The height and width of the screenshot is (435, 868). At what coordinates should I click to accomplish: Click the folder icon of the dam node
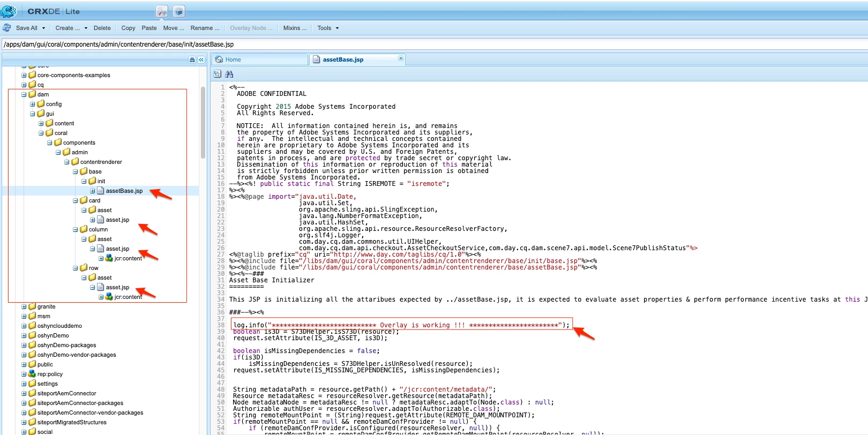[32, 94]
